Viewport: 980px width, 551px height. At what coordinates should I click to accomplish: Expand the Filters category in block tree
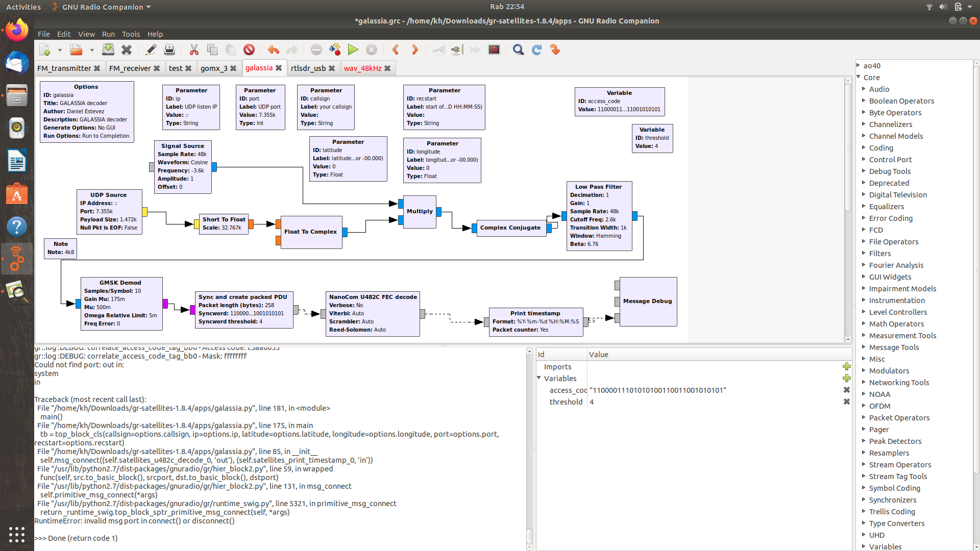coord(864,254)
